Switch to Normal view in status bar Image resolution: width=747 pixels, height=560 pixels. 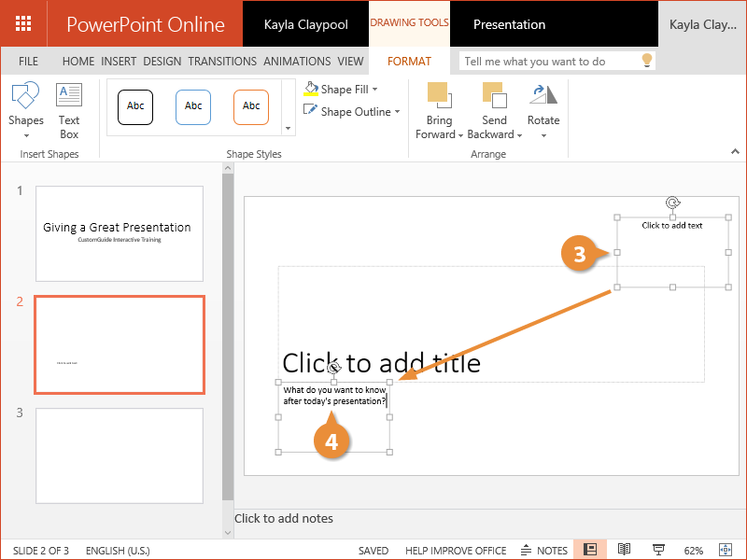coord(590,550)
